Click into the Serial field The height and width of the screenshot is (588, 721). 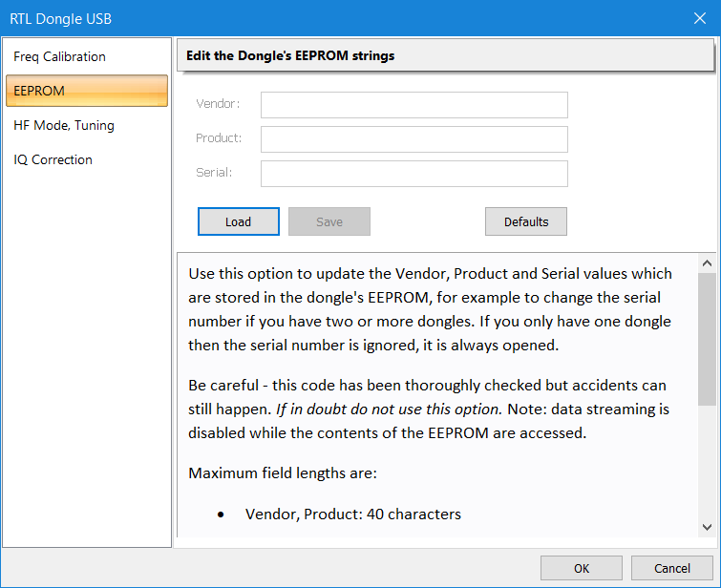[414, 174]
